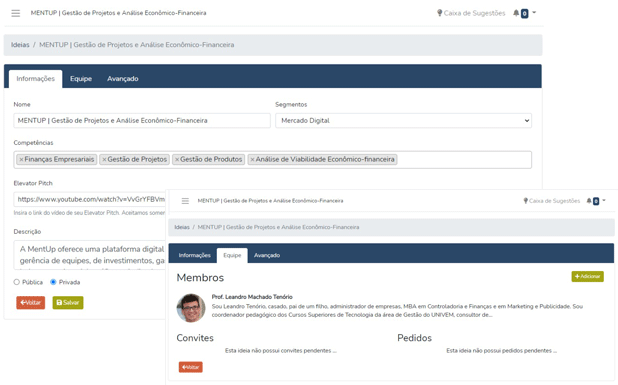This screenshot has width=618, height=385.
Task: Click Leandro Machado Tenório's profile photo
Action: click(x=191, y=308)
